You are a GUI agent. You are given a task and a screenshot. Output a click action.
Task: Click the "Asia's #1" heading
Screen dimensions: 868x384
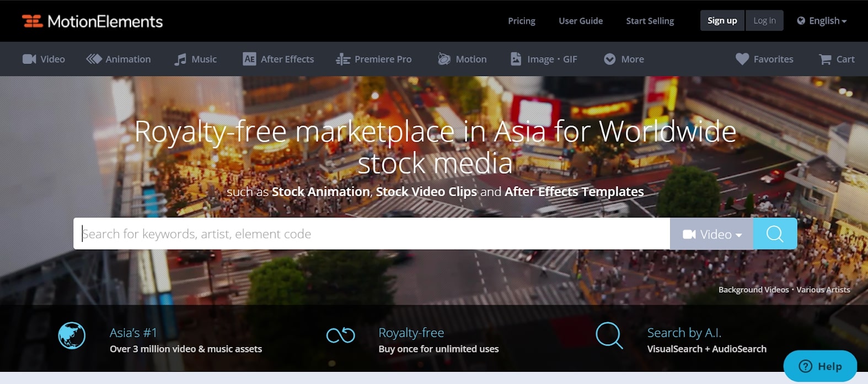click(133, 333)
